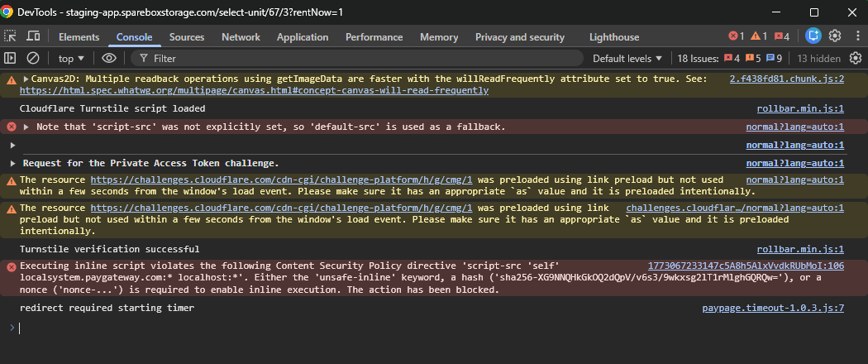The height and width of the screenshot is (364, 868).
Task: Toggle the console sidebar panel
Action: [x=10, y=58]
